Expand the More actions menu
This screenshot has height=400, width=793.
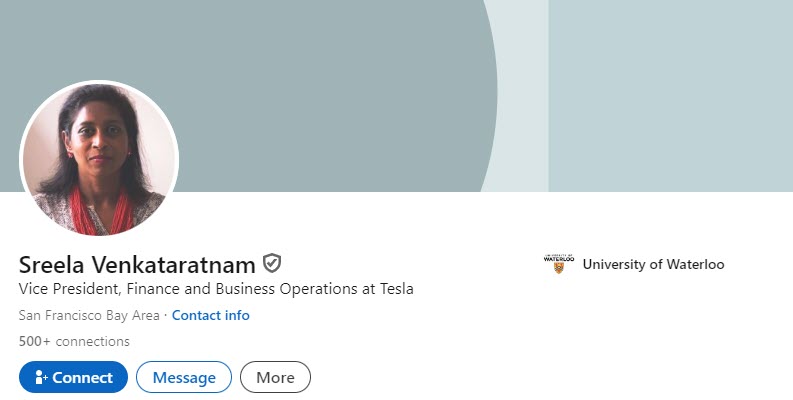click(x=275, y=377)
